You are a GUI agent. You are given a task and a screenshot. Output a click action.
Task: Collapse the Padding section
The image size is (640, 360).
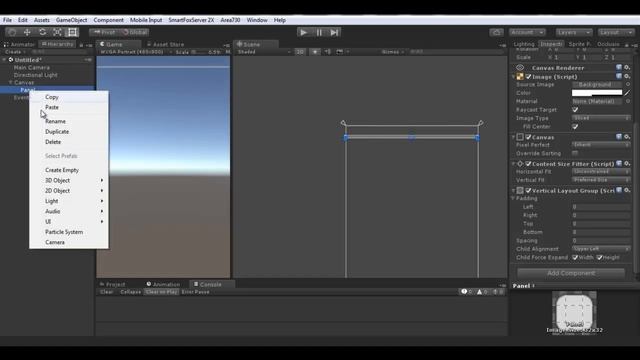click(513, 198)
